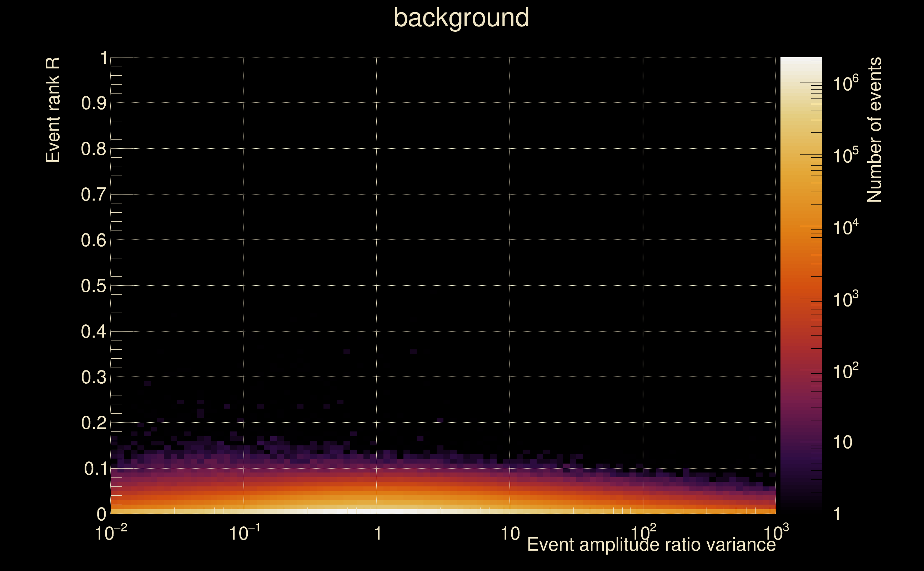Click y-axis tick label 0.5
This screenshot has height=571, width=924.
point(93,286)
